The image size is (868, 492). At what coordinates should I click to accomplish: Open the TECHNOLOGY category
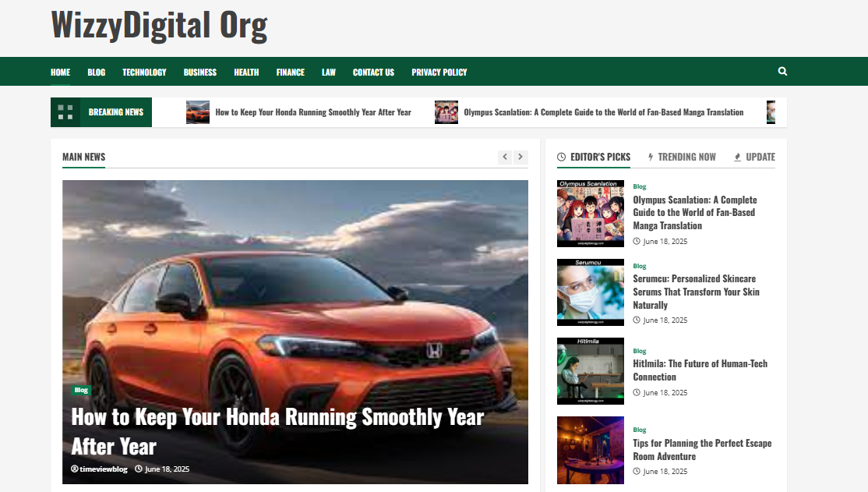pos(144,72)
